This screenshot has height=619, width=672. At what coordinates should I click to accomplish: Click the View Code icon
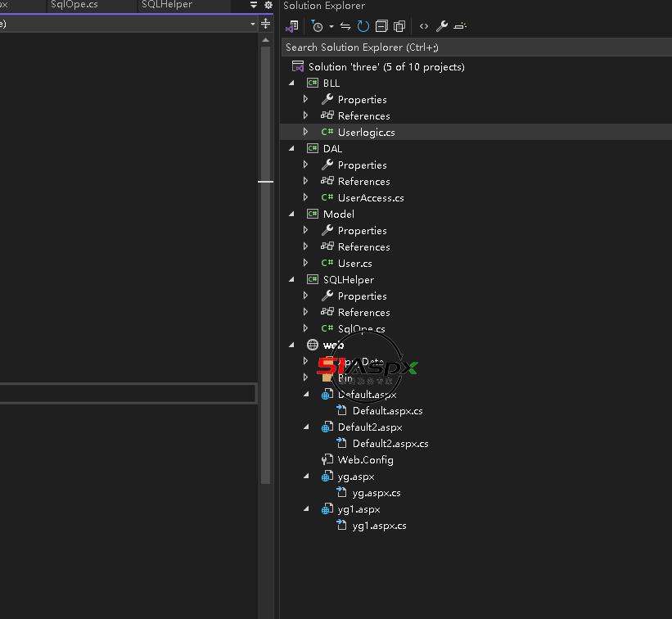click(x=424, y=26)
